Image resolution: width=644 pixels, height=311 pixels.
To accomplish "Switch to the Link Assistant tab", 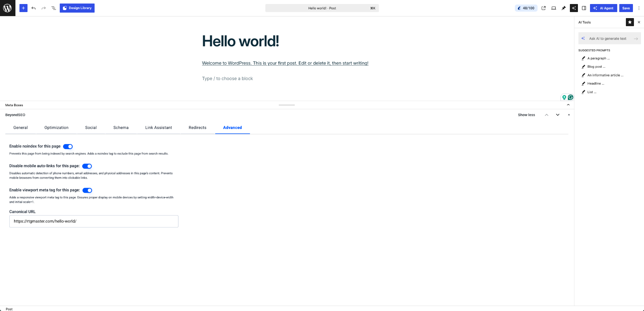I will pos(159,128).
